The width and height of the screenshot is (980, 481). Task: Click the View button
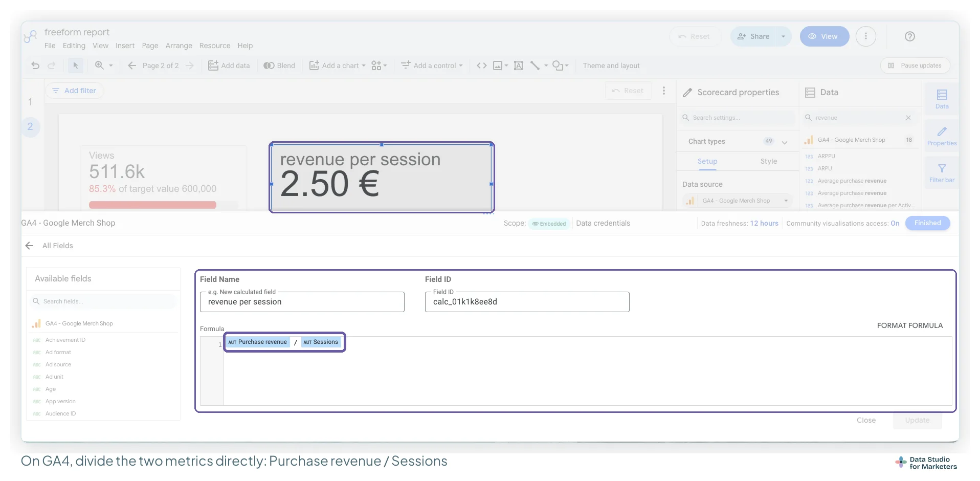click(825, 36)
